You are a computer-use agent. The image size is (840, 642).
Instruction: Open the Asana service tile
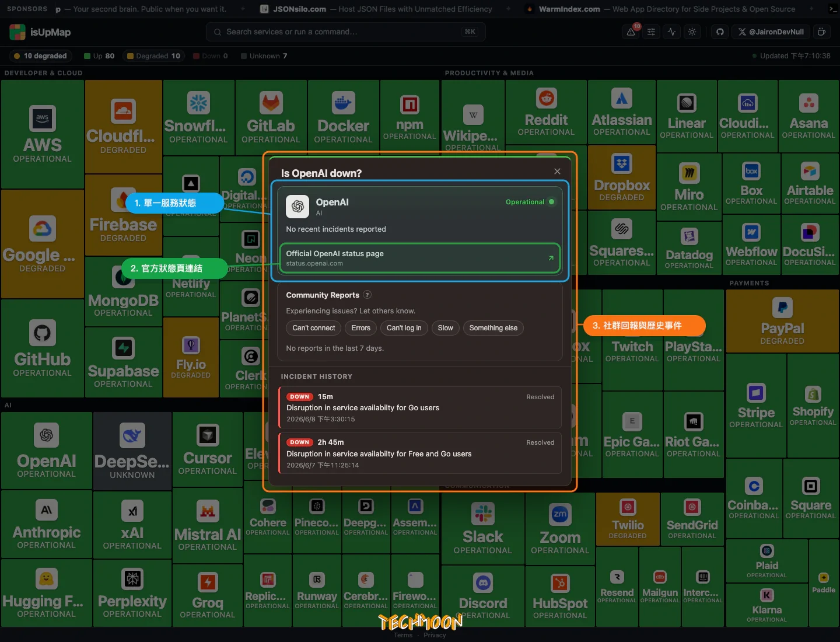click(x=808, y=117)
